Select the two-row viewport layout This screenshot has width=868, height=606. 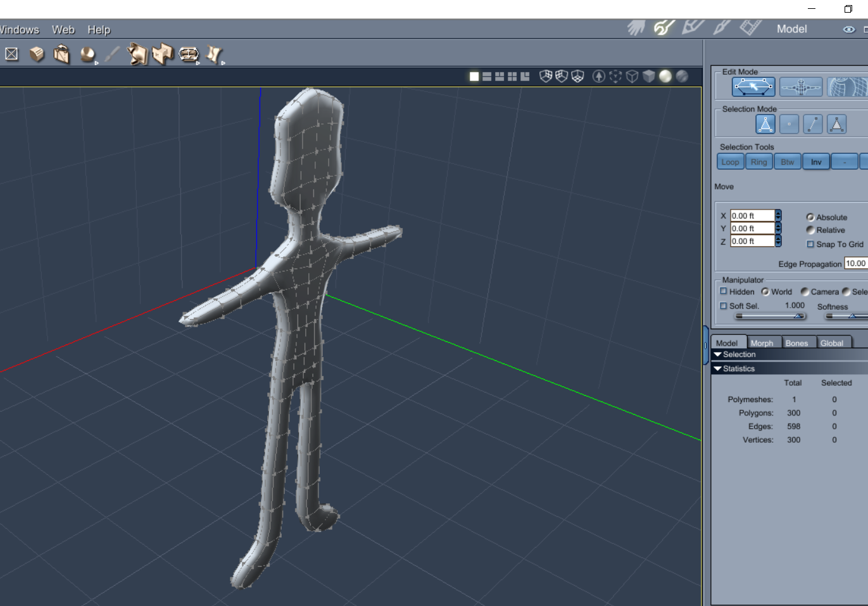coord(487,77)
